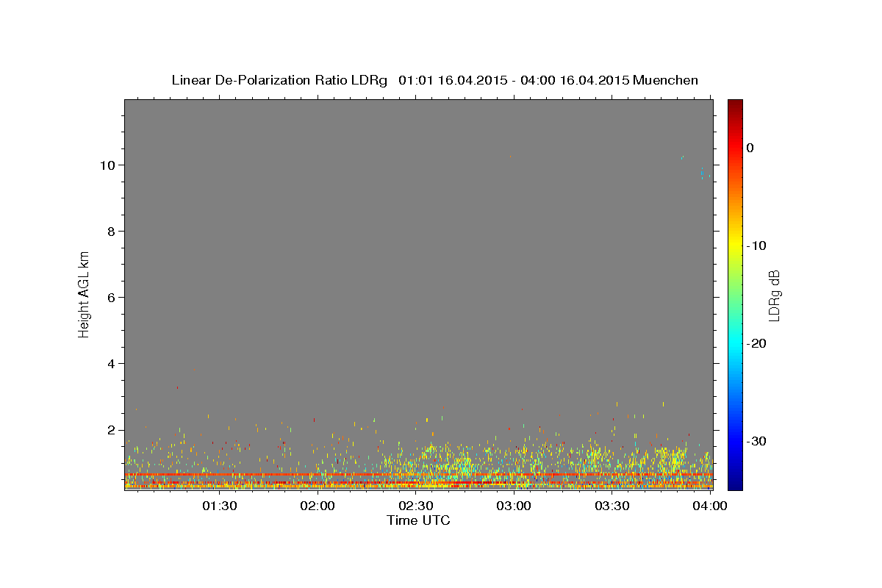
Task: Click the height tick label 8
Action: pos(112,231)
